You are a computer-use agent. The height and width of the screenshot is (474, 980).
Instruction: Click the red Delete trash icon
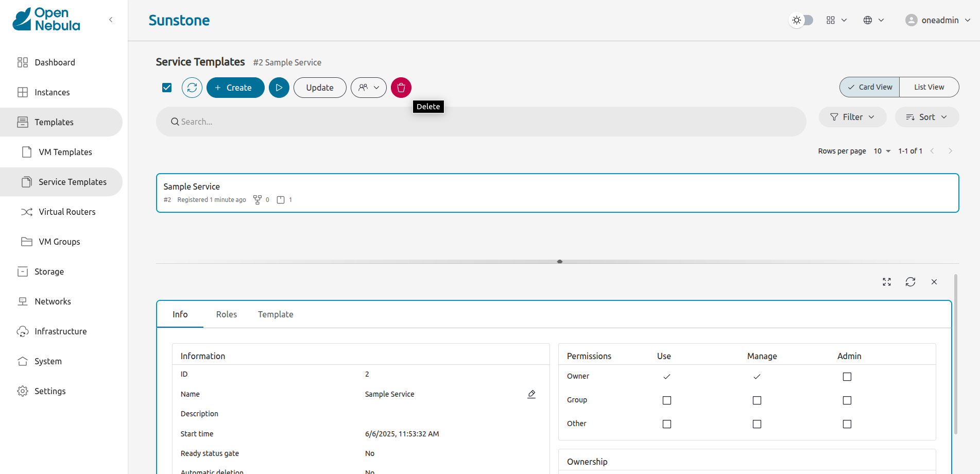point(401,88)
